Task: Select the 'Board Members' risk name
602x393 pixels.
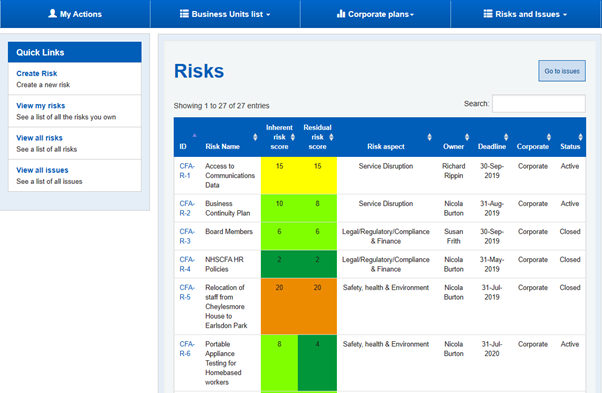Action: coord(229,231)
